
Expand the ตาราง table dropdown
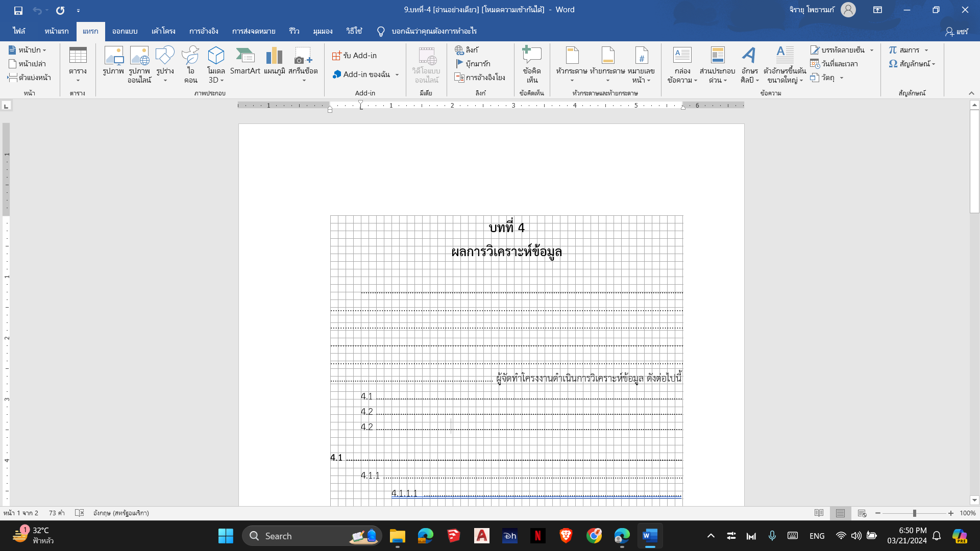click(78, 80)
